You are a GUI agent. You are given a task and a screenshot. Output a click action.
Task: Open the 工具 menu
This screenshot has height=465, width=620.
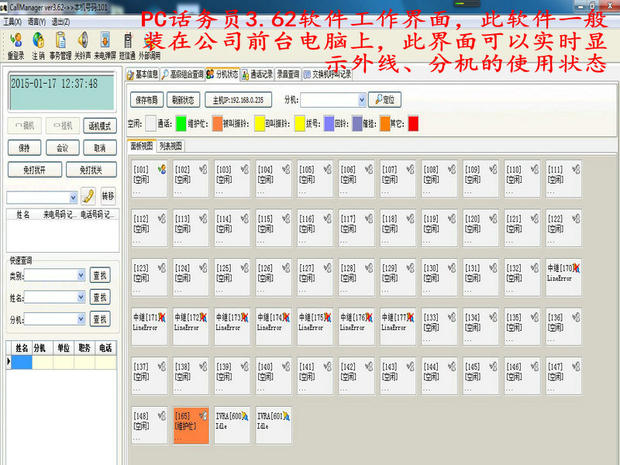12,22
